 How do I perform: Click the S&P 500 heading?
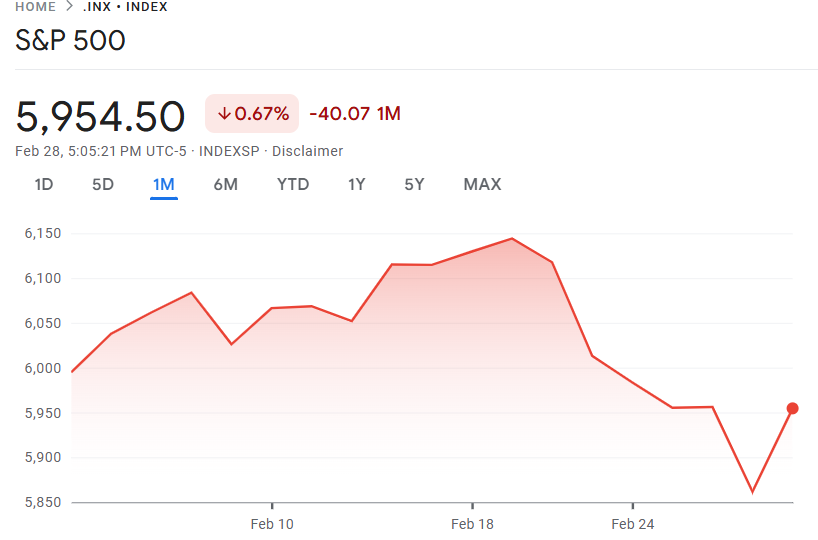point(70,42)
